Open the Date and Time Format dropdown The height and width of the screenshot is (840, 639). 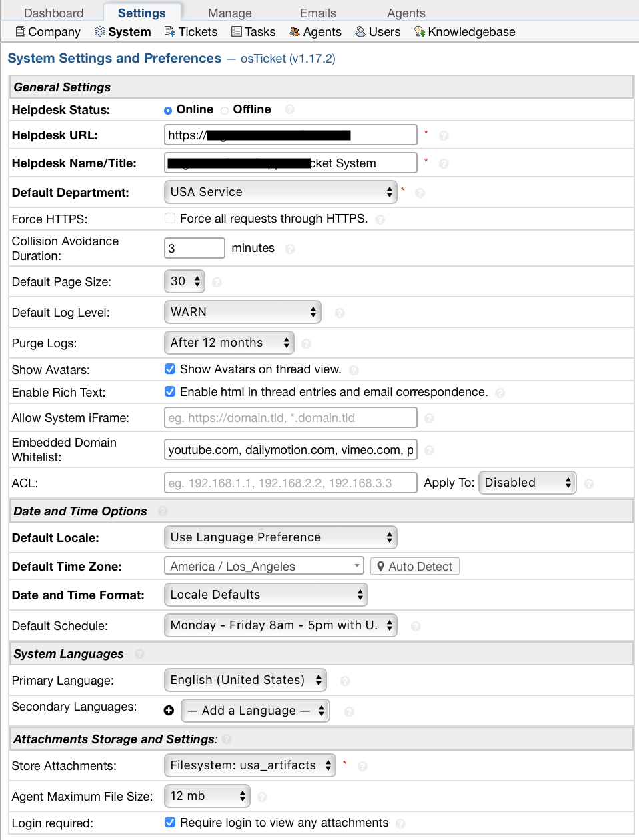point(266,595)
